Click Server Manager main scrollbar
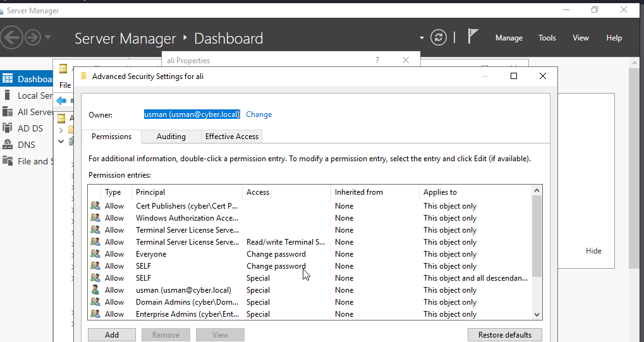Screen dimensions: 644x342 [x=635, y=169]
